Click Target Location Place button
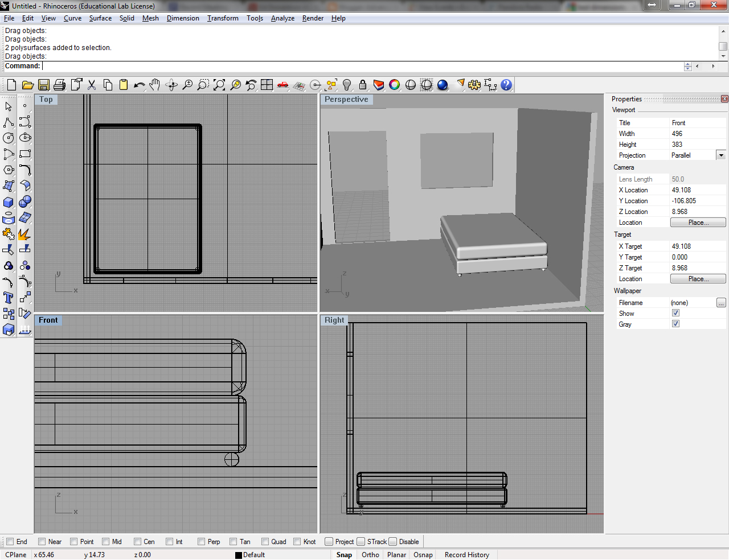 pyautogui.click(x=698, y=279)
